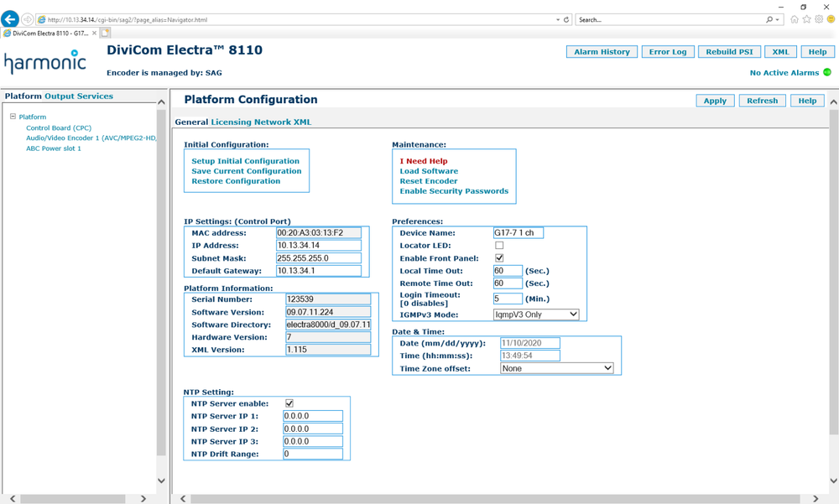This screenshot has height=504, width=839.
Task: Click the top XML button
Action: (780, 52)
